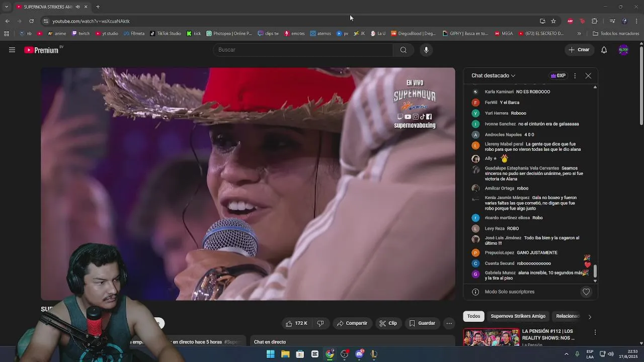Open Modo Solo suscriptores info icon
Image resolution: width=644 pixels, height=362 pixels.
point(475,292)
